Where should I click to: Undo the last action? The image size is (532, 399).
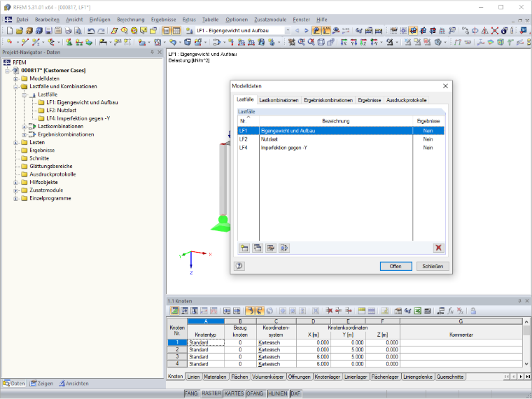(x=91, y=31)
